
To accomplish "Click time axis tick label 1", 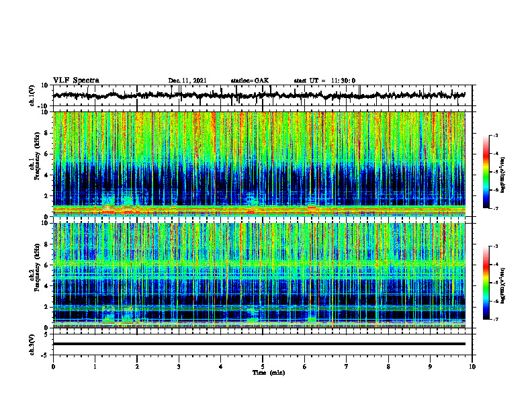I will pos(95,367).
